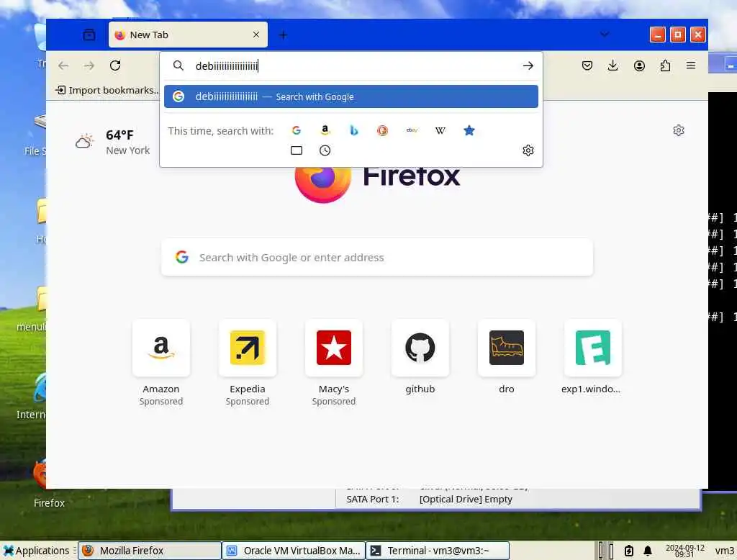The width and height of the screenshot is (737, 560).
Task: Click the New York weather location
Action: coord(128,150)
